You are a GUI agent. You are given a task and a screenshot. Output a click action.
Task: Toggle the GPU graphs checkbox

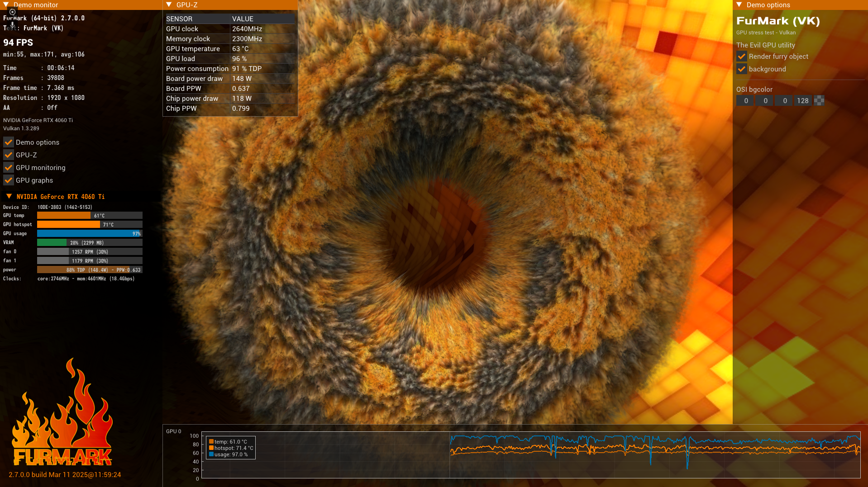point(8,180)
